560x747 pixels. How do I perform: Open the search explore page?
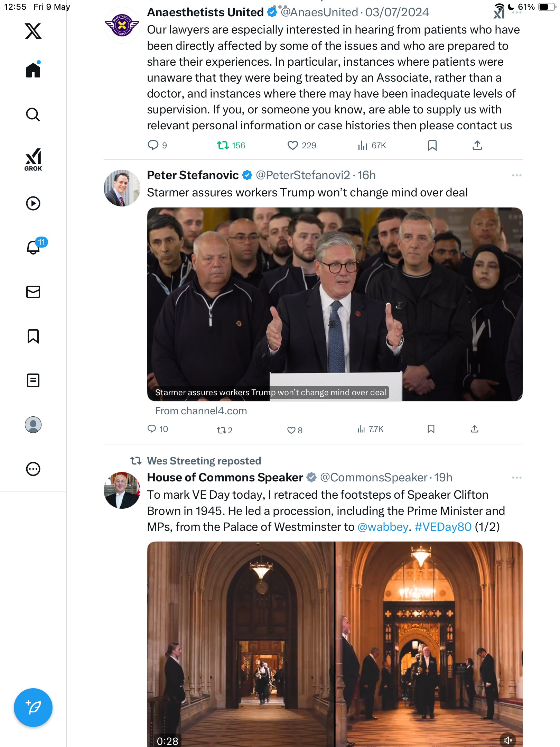click(33, 115)
